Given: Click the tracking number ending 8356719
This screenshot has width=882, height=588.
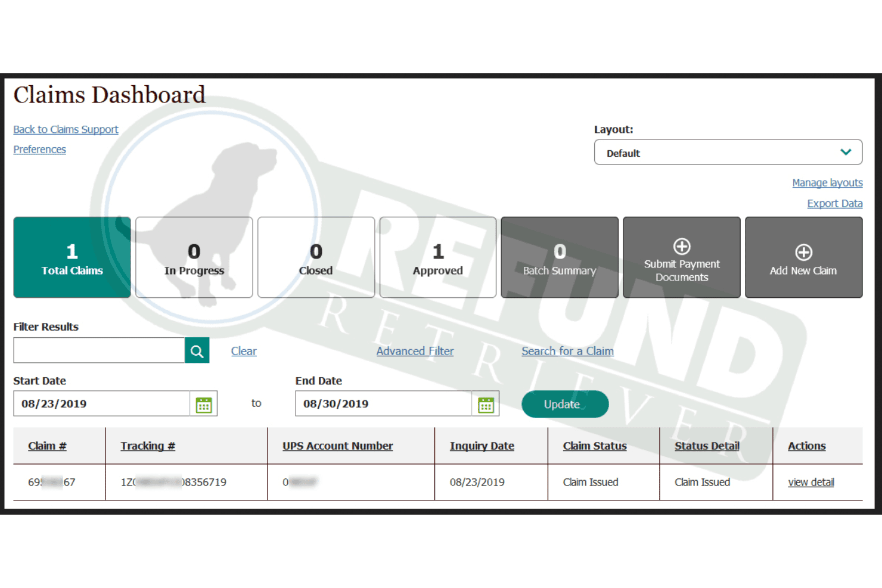Looking at the screenshot, I should point(173,483).
